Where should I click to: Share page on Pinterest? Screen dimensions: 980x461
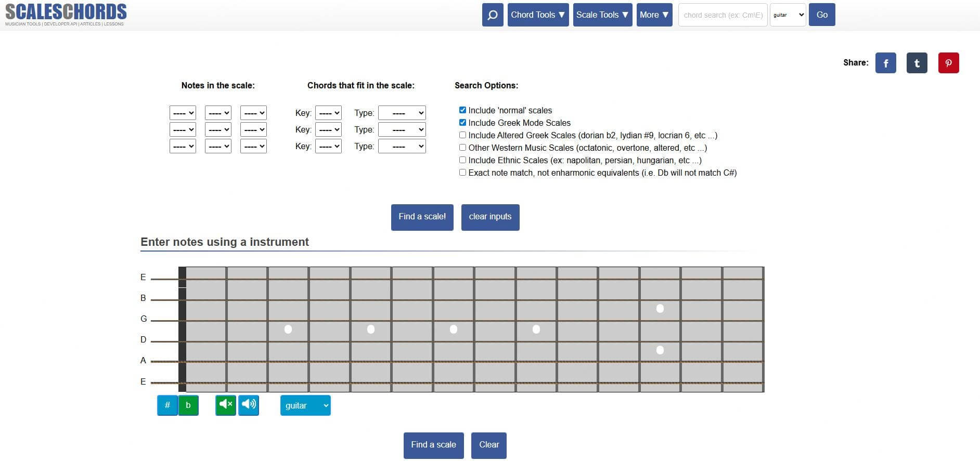coord(948,63)
